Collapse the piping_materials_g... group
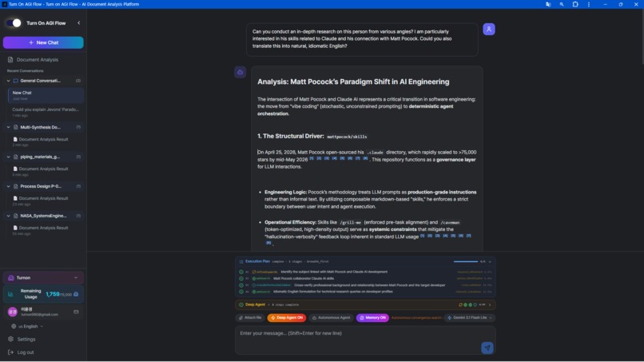The width and height of the screenshot is (644, 362). (8, 157)
